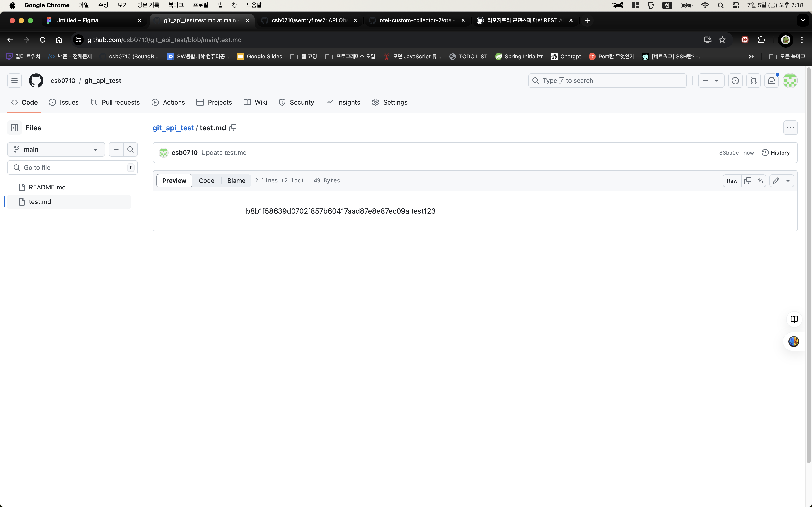The width and height of the screenshot is (812, 507).
Task: Collapse the Files side panel
Action: tap(14, 128)
